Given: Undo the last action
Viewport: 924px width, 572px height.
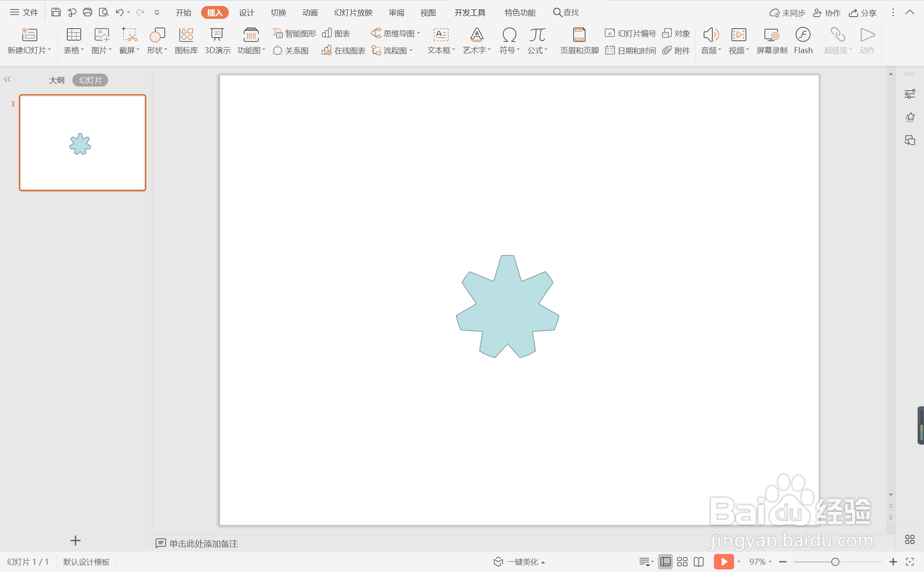Looking at the screenshot, I should coord(120,12).
